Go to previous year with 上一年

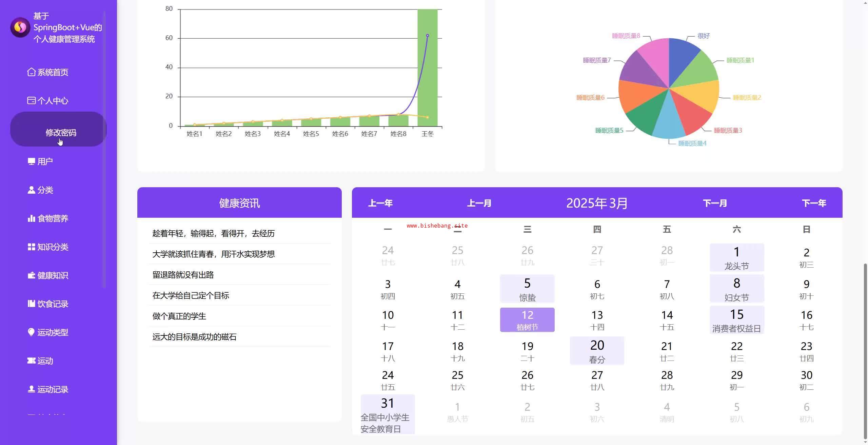pos(380,203)
